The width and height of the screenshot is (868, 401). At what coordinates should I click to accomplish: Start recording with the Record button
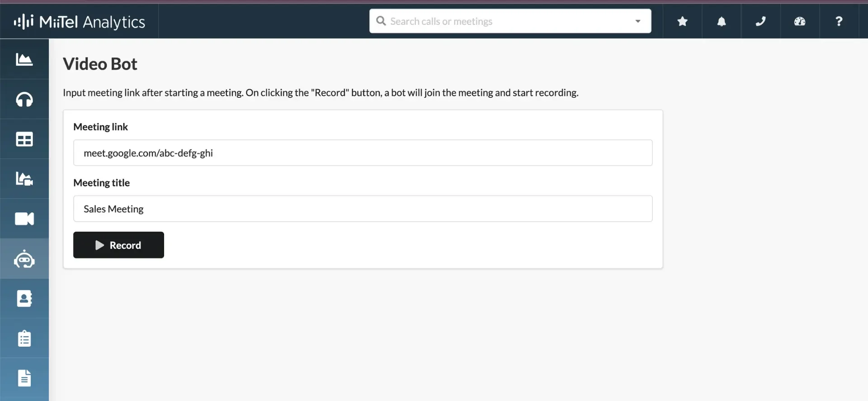pos(118,245)
